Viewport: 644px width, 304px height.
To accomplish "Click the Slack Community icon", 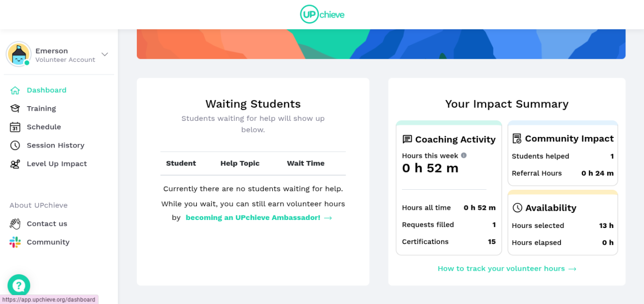I will 15,242.
